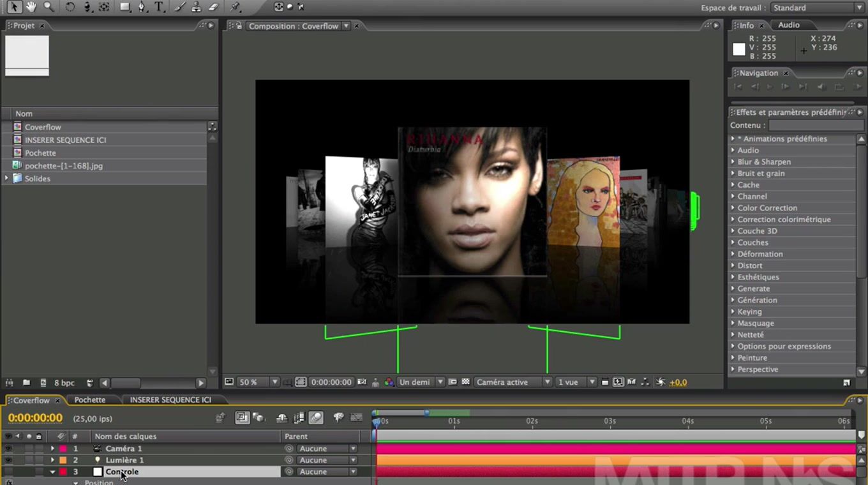Click the timeline current timecode 0:00:00:00

pos(35,419)
